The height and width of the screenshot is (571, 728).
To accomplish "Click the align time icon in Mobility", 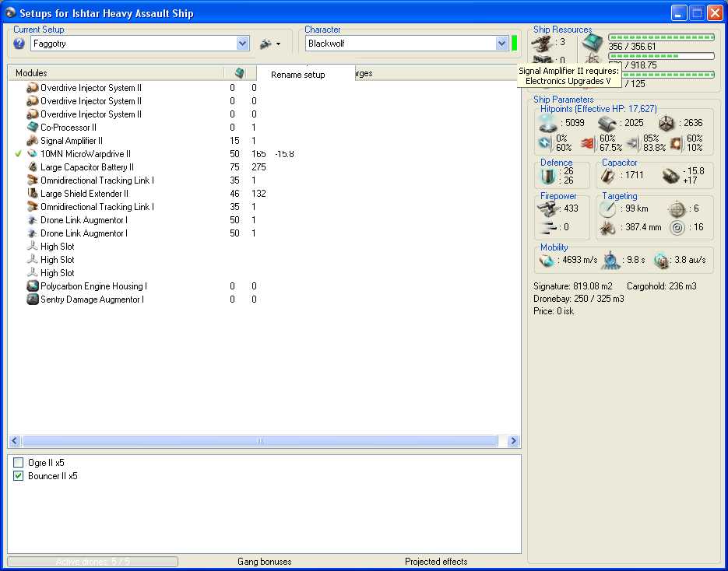I will pos(610,261).
